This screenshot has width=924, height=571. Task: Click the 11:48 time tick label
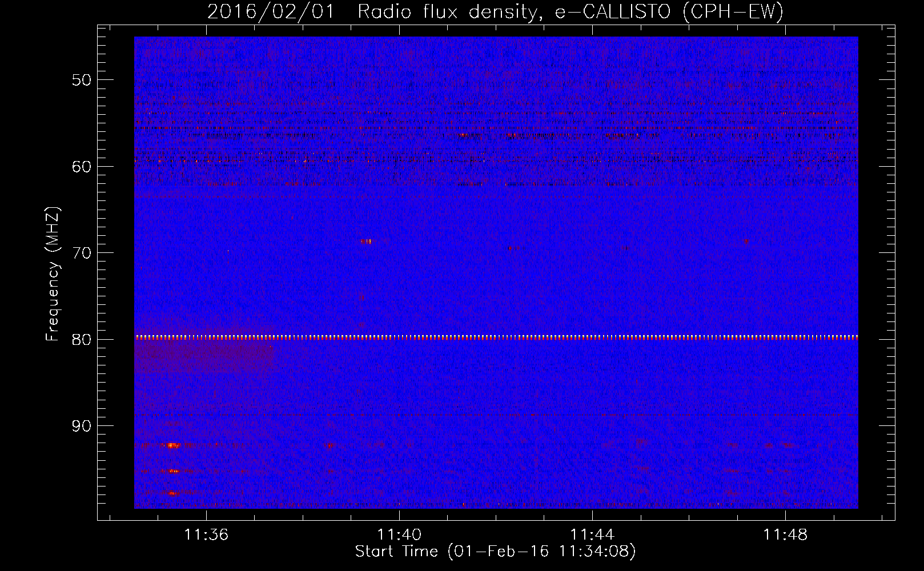point(785,534)
